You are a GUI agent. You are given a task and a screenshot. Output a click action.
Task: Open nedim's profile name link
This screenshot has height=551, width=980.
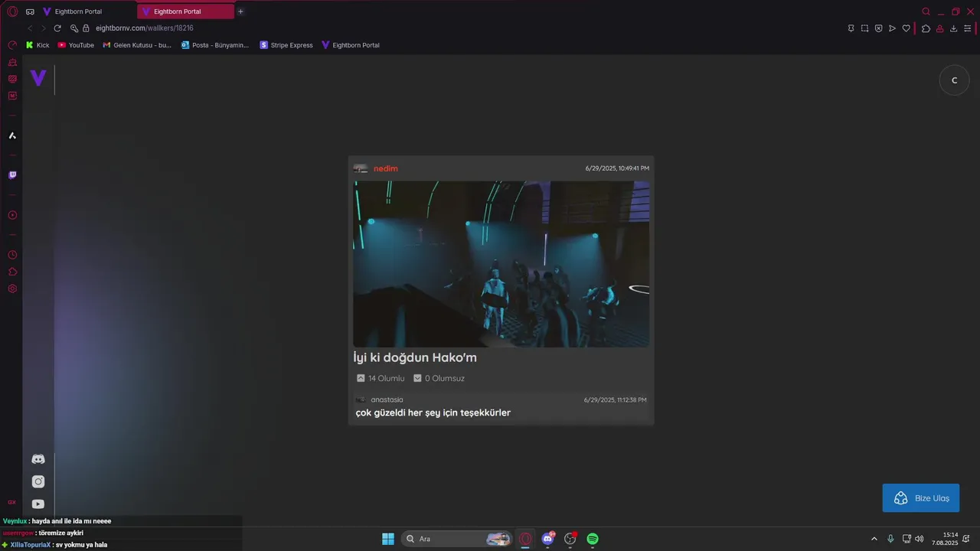(385, 168)
